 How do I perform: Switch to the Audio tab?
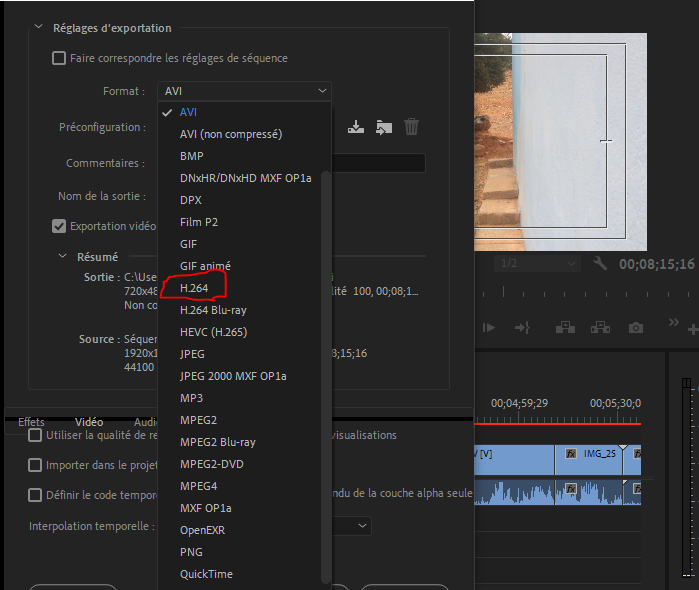point(146,422)
